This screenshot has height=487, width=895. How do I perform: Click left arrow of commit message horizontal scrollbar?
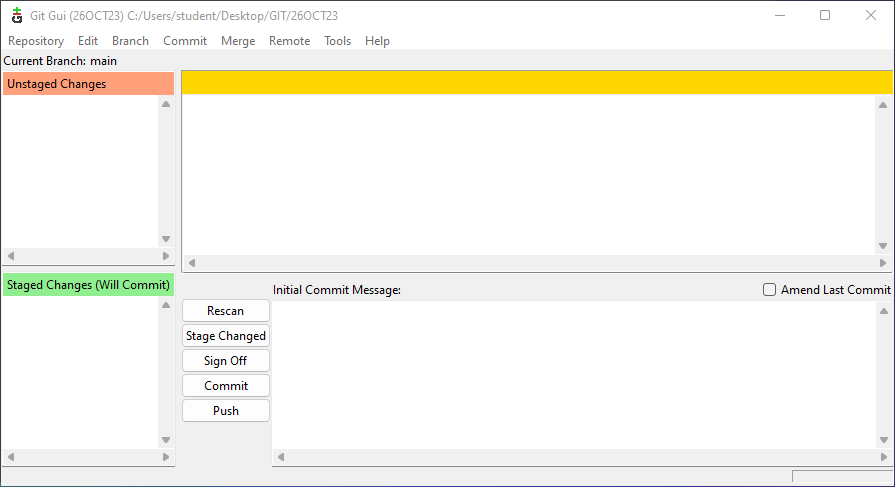point(281,457)
